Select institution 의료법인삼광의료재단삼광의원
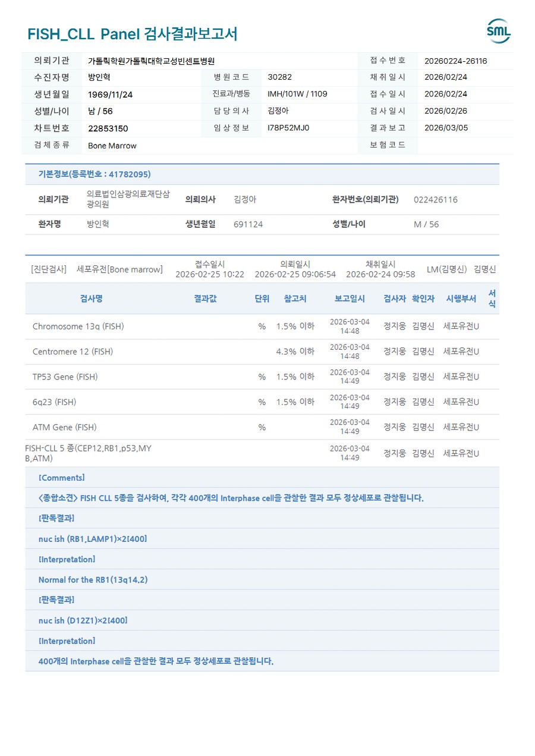The height and width of the screenshot is (756, 535). [x=128, y=199]
